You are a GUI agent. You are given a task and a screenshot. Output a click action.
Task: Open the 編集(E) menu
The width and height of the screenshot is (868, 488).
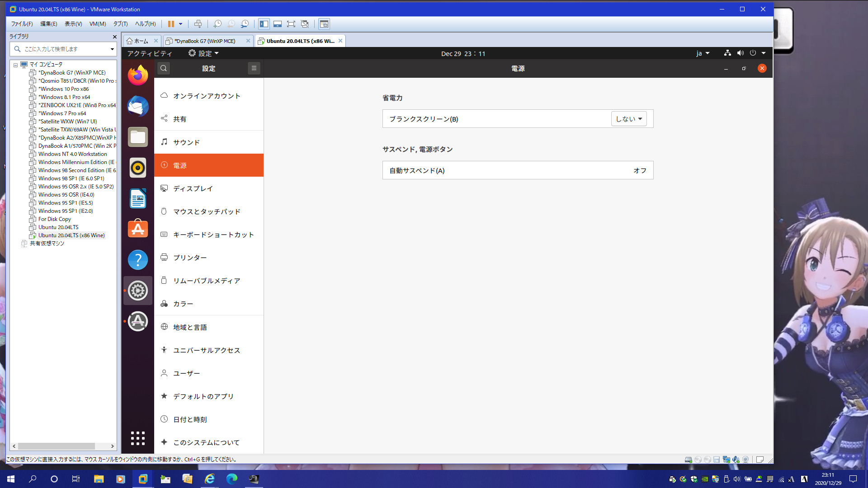(49, 24)
